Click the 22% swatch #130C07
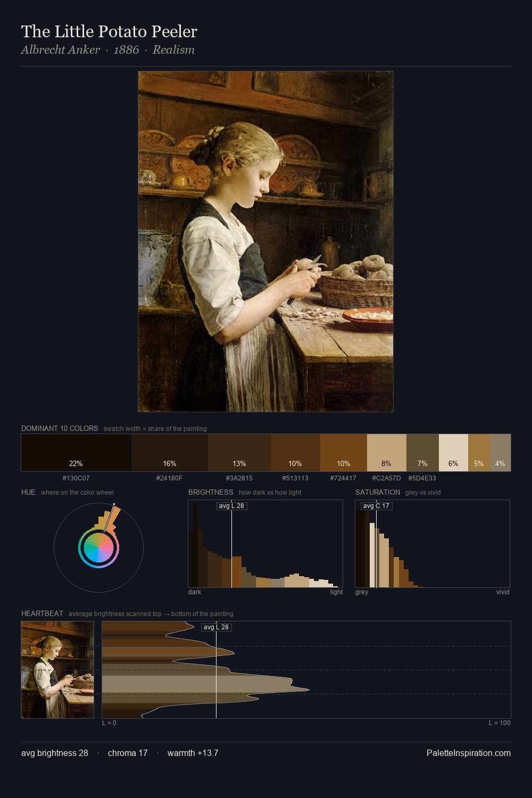 click(x=76, y=453)
